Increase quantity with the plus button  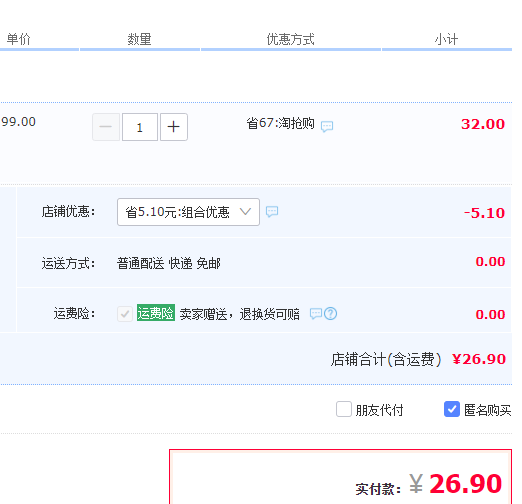pyautogui.click(x=174, y=127)
